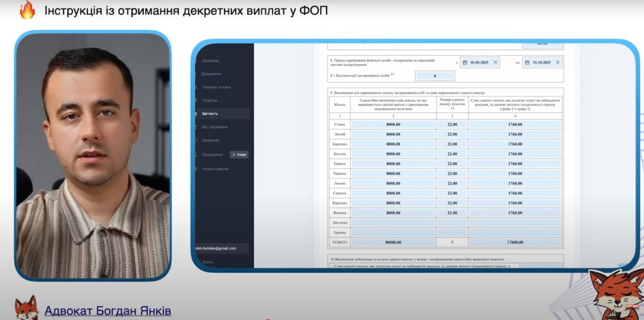Open the Адвокат Богдан Янків link
The image size is (644, 320).
108,311
